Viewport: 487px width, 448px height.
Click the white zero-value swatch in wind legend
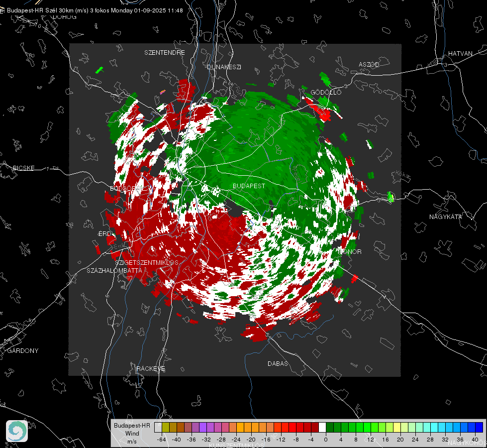pos(322,427)
